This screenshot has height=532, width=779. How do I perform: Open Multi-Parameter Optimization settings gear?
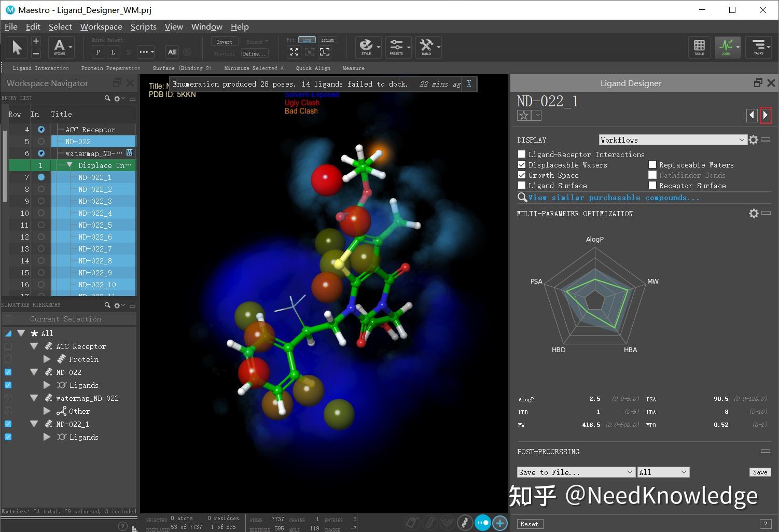click(x=754, y=213)
